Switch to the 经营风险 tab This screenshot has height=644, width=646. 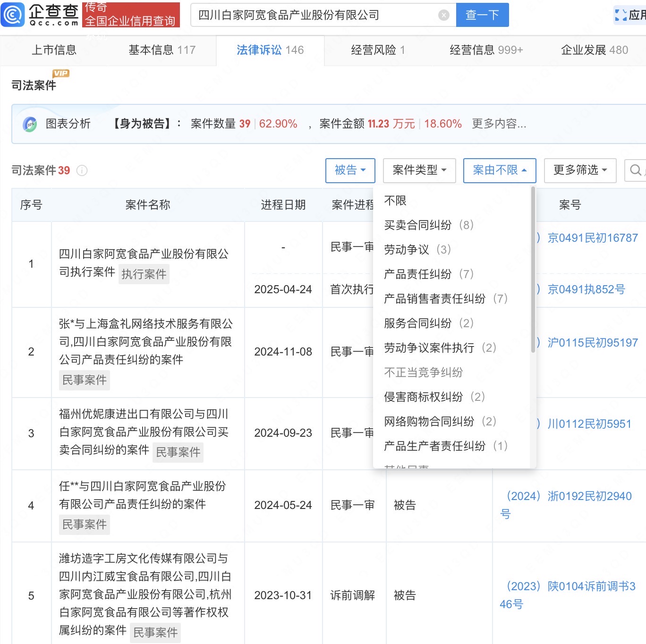point(377,50)
